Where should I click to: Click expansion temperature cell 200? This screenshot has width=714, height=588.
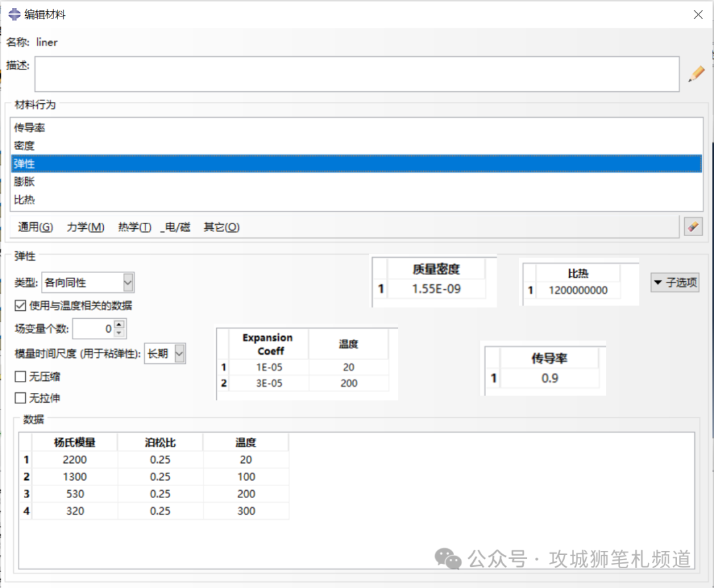coord(349,384)
